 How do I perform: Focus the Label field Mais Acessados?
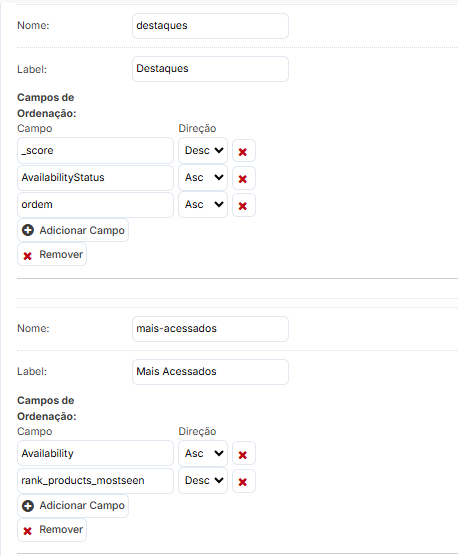point(211,372)
